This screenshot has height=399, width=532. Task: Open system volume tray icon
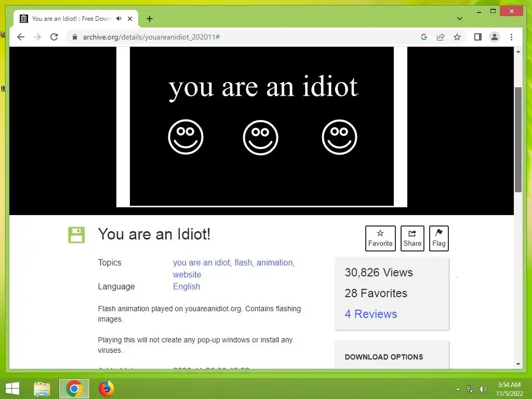pos(483,389)
